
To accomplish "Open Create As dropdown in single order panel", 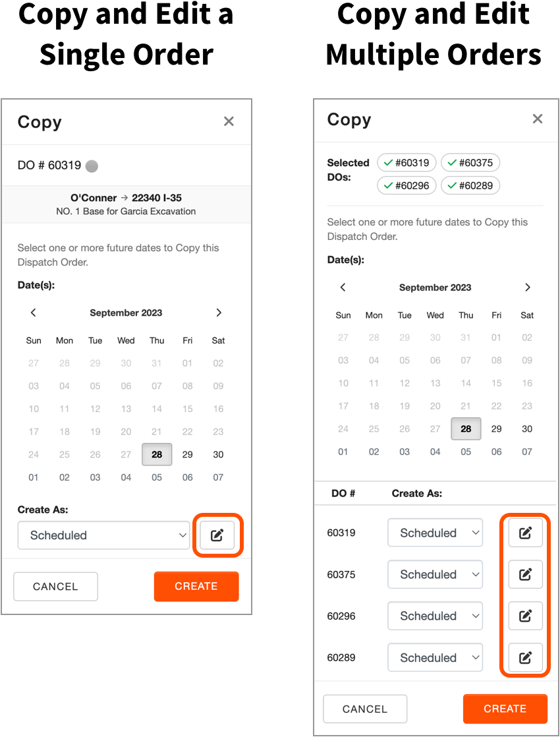I will pos(104,535).
